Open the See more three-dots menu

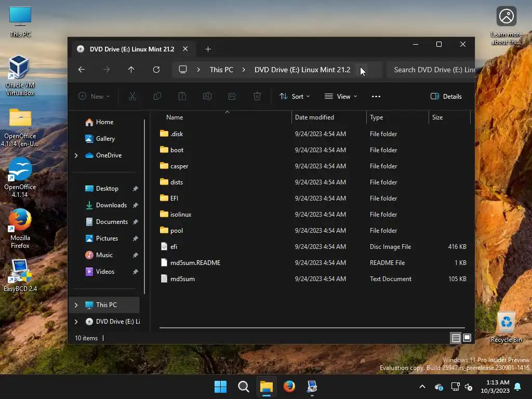pyautogui.click(x=376, y=96)
